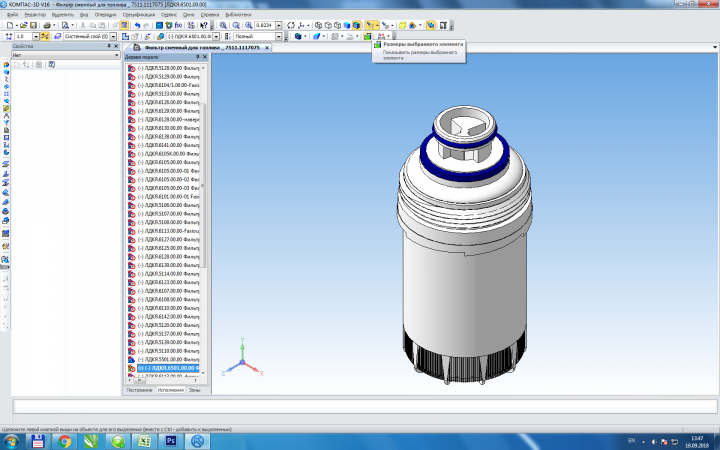Viewport: 720px width, 450px height.
Task: Expand the zoom scale 0.8234 dropdown
Action: [278, 25]
